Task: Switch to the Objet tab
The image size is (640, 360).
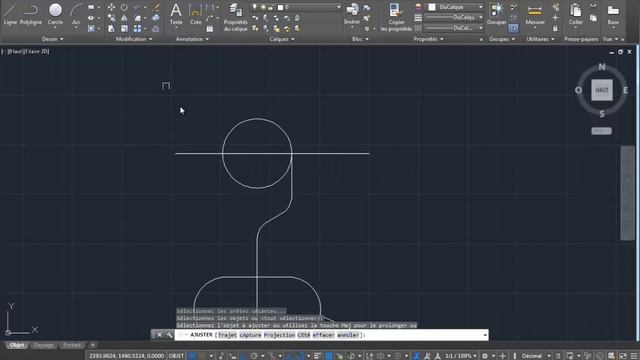Action: 17,345
